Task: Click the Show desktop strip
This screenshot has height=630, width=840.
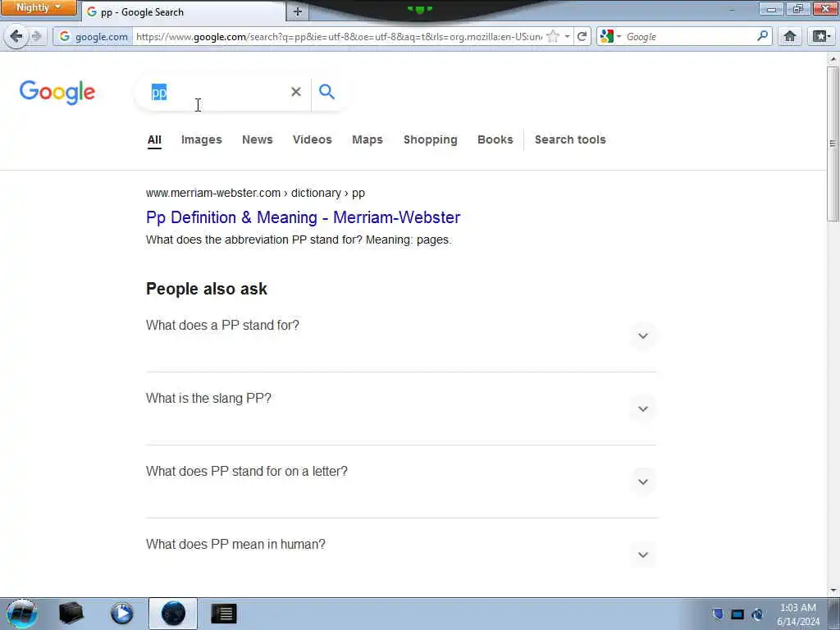Action: (x=834, y=614)
